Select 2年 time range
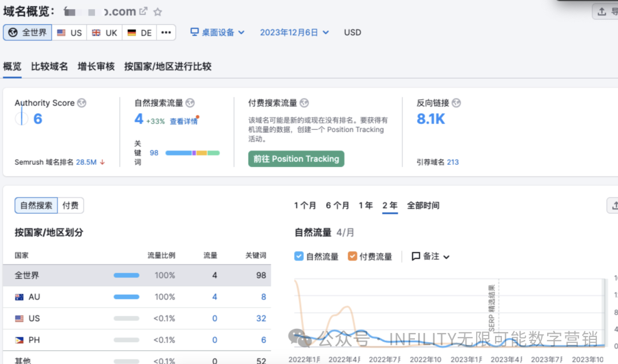 tap(390, 205)
